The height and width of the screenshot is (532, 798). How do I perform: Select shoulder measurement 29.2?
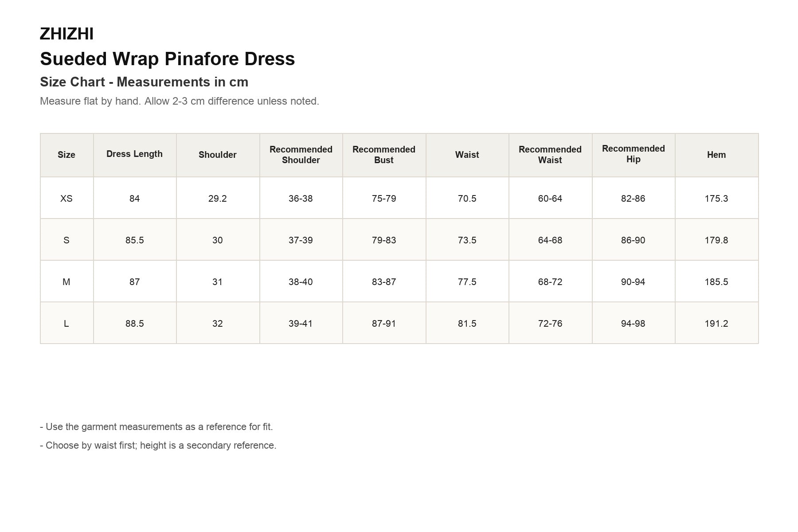point(218,198)
